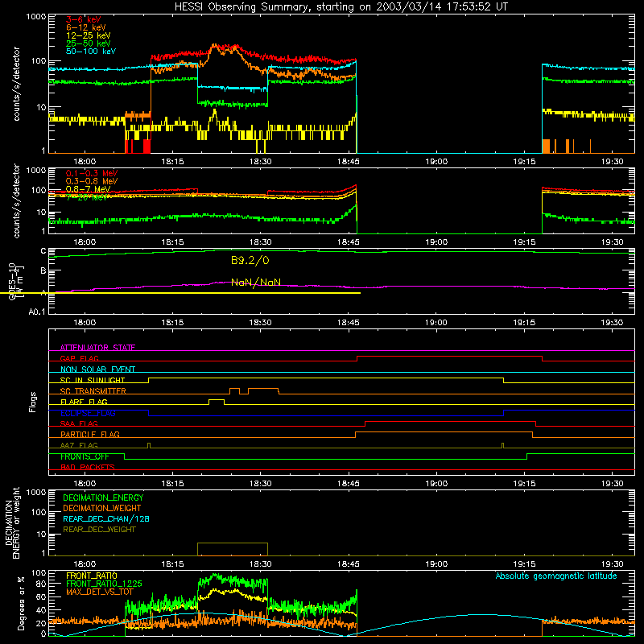
Task: Click the DECIMATION_ENERGY legend label
Action: (x=103, y=497)
